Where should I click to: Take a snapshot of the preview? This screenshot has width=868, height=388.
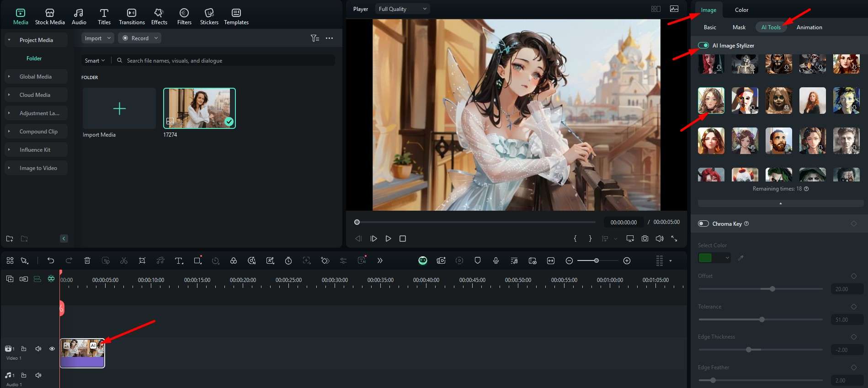[x=644, y=239]
